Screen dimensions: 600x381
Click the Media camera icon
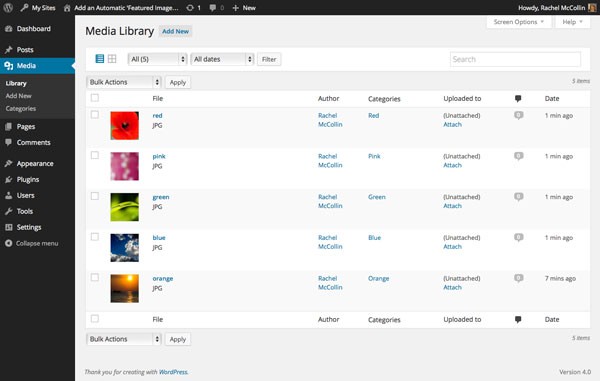pyautogui.click(x=8, y=66)
